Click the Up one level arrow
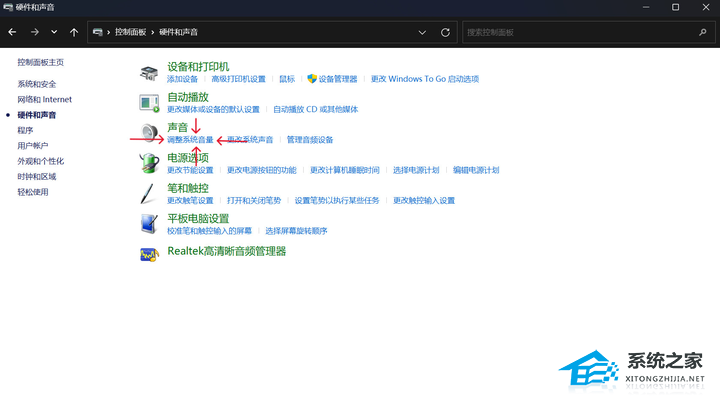The image size is (720, 397). coord(74,32)
